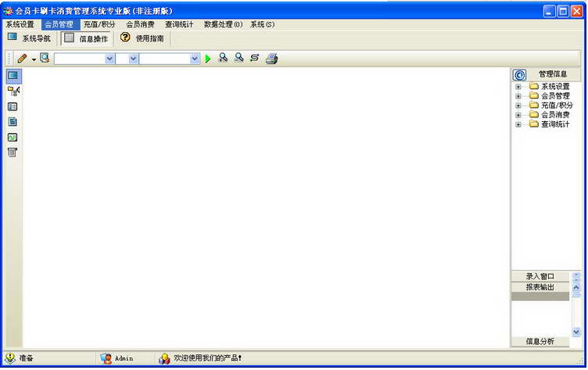Click the gray selected row under 报表输出
This screenshot has height=370, width=588.
(540, 296)
